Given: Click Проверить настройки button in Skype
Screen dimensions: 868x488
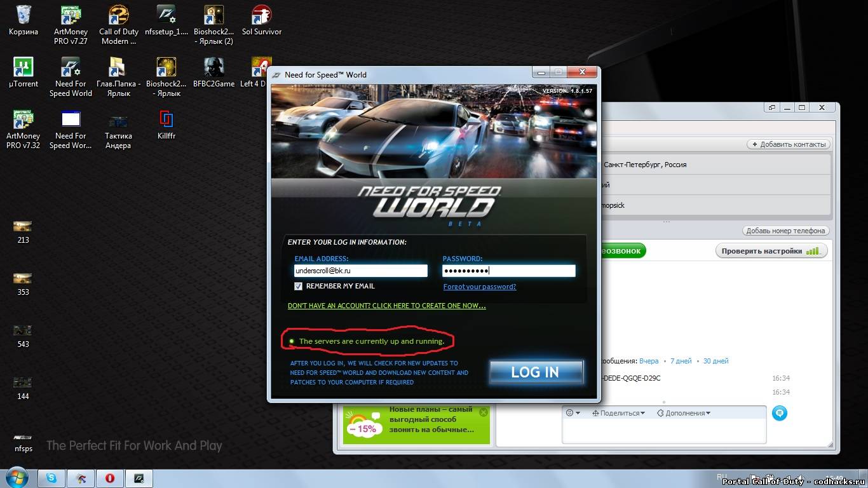Looking at the screenshot, I should click(771, 251).
